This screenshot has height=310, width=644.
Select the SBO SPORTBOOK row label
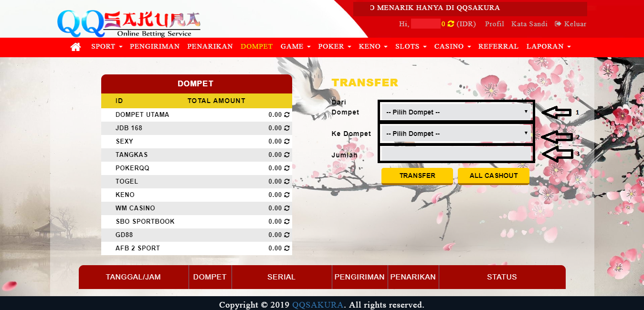[x=145, y=222]
